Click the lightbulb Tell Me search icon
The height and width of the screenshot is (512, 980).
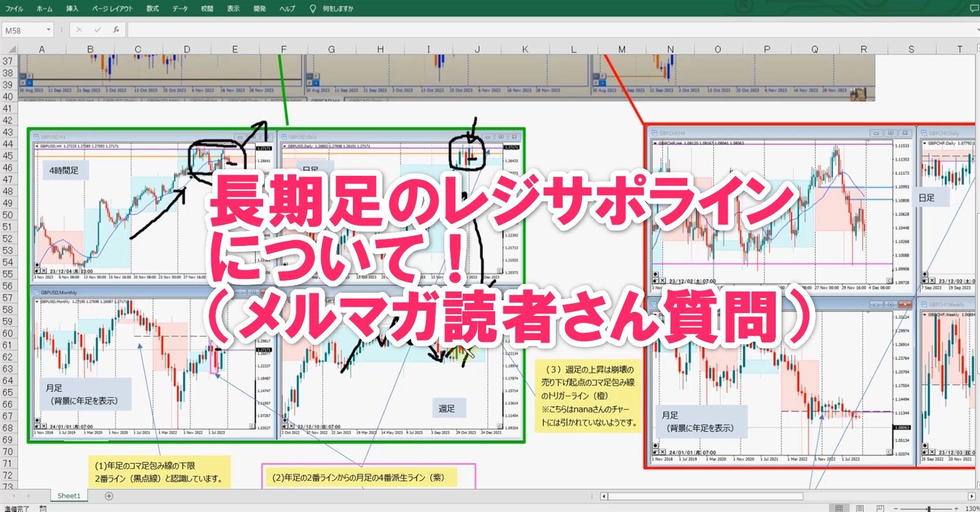coord(313,9)
